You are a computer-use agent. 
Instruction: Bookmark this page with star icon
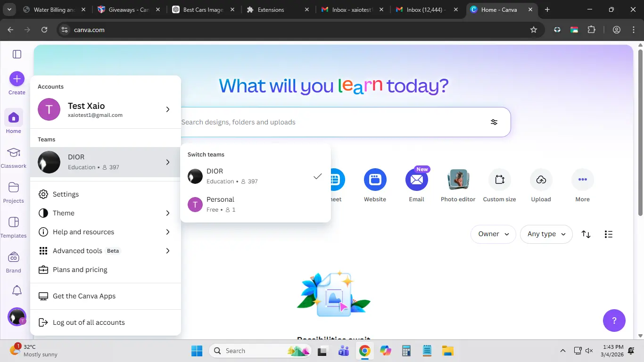[534, 30]
